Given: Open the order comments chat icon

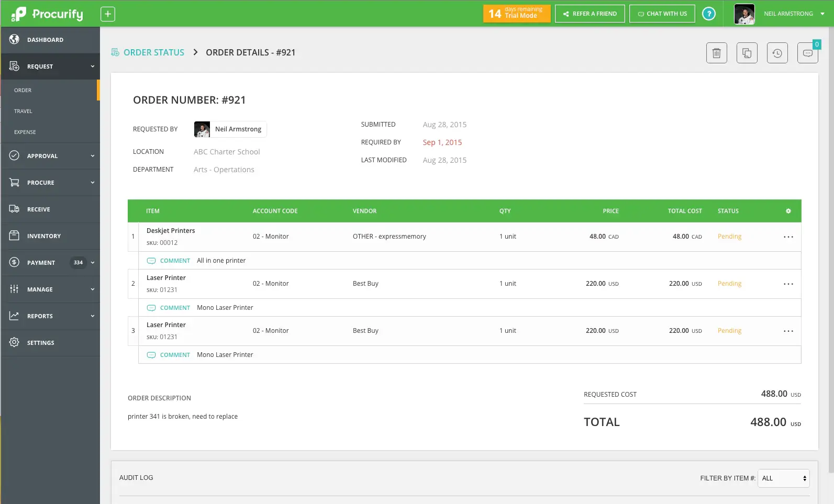Looking at the screenshot, I should (x=807, y=53).
